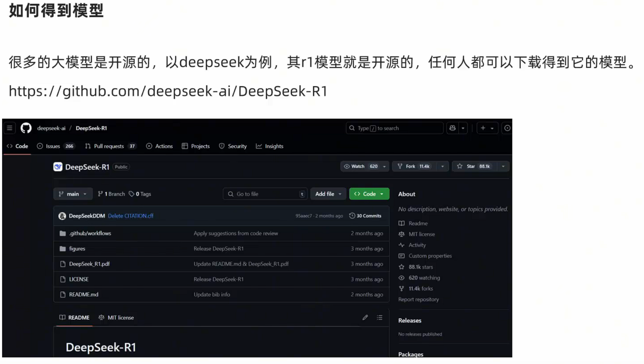Fork the DeepSeek-R1 repository
The width and height of the screenshot is (644, 364).
[410, 166]
